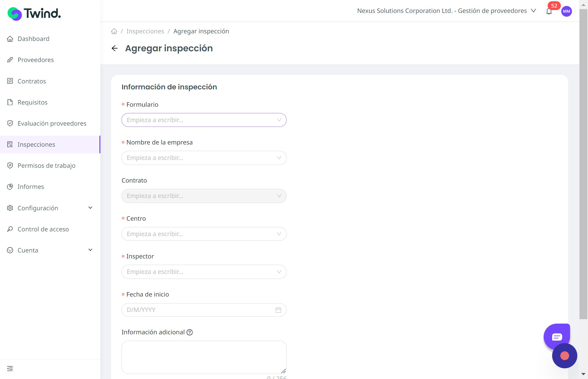
Task: Click the Control de acceso key icon
Action: 10,229
